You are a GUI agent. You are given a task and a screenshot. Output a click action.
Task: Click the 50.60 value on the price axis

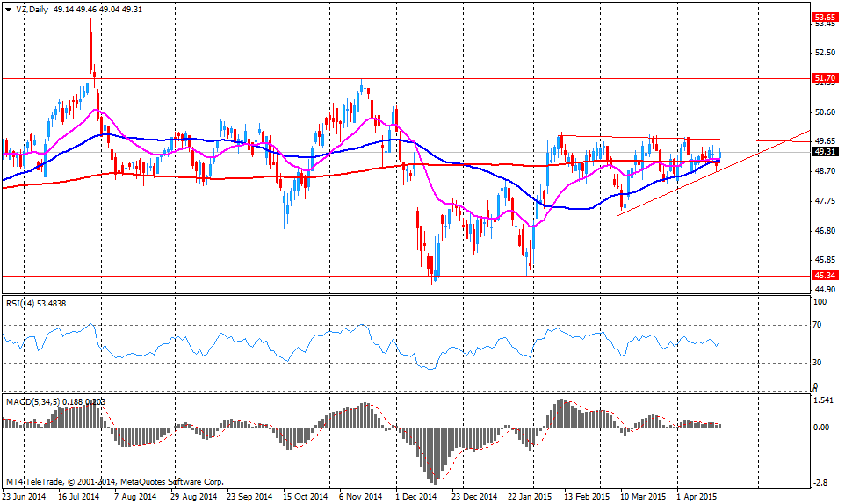[825, 112]
